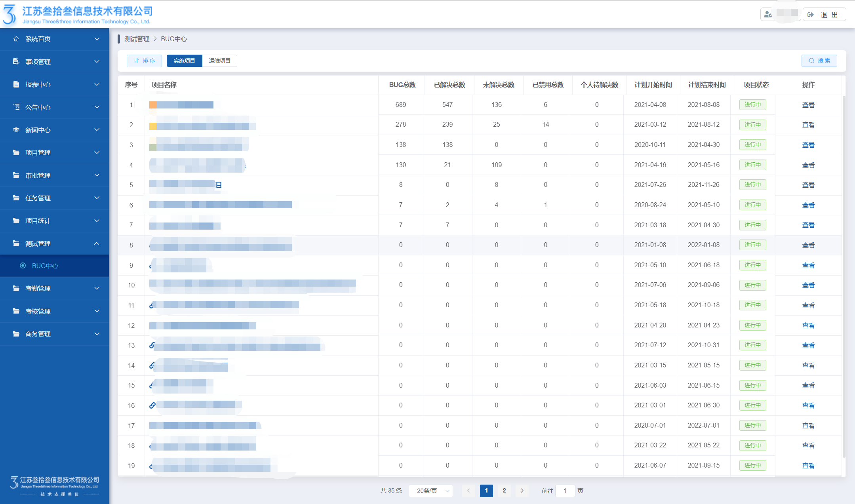This screenshot has height=504, width=855.
Task: Click the 事项管理 sidebar icon
Action: 16,62
